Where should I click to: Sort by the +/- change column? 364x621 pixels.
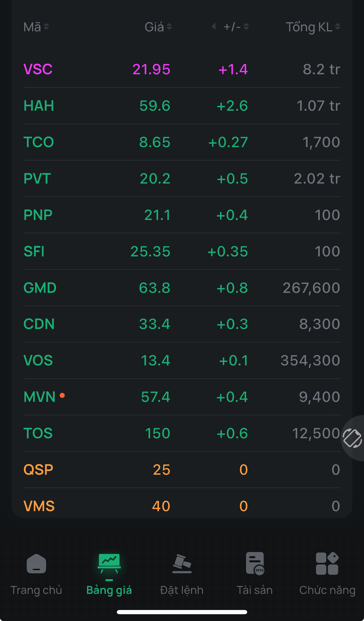click(236, 27)
